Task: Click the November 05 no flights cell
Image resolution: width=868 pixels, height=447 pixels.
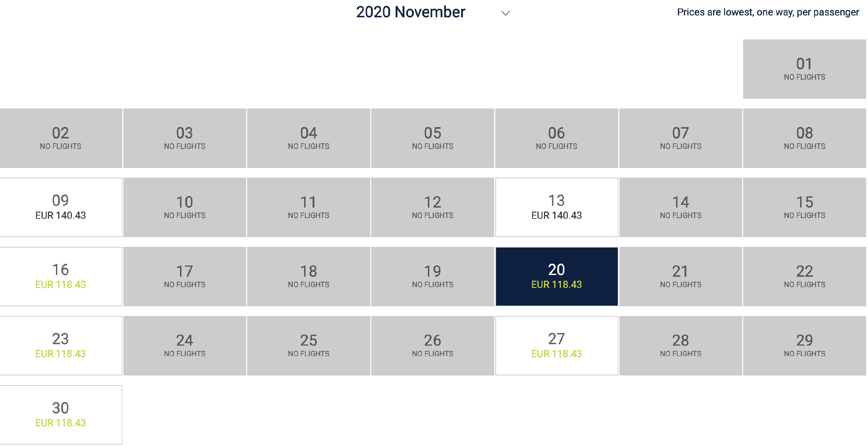Action: tap(433, 138)
